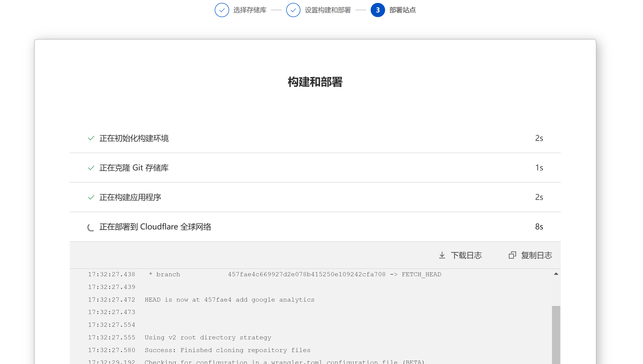The image size is (643, 364).
Task: Click the download log arrow icon
Action: tap(442, 255)
